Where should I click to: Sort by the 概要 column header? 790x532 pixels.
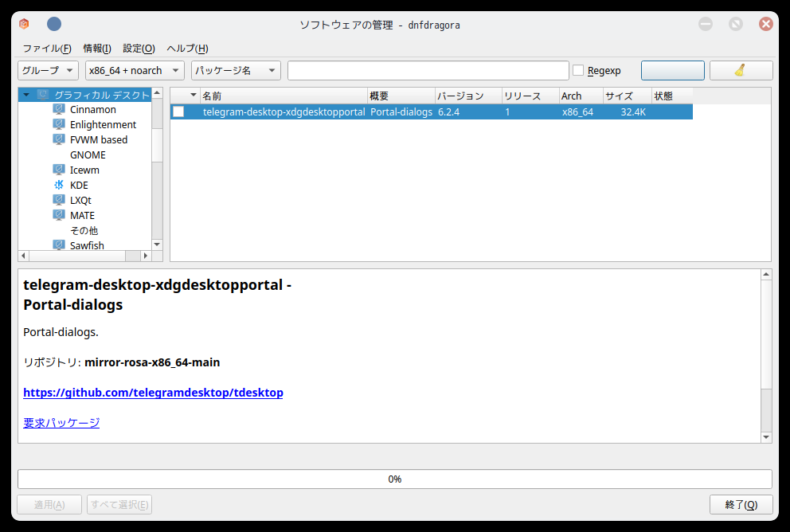[401, 96]
